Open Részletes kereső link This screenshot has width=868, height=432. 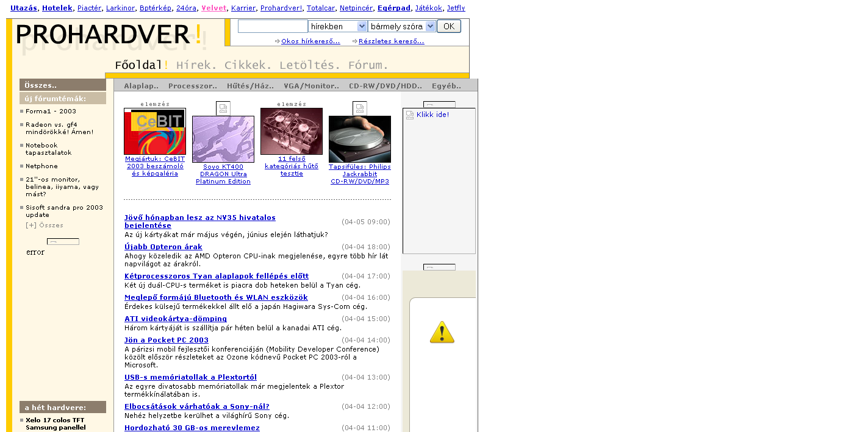click(x=391, y=41)
